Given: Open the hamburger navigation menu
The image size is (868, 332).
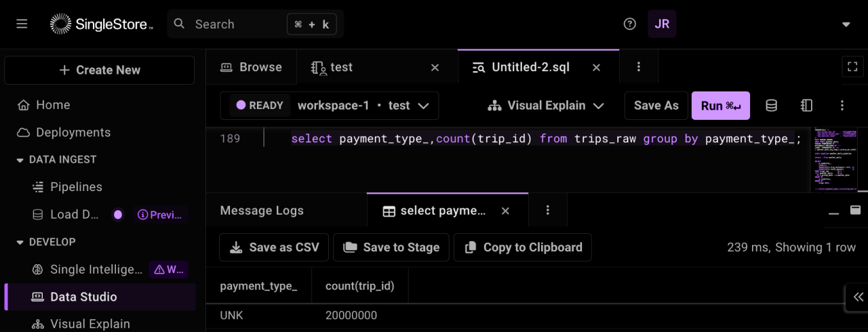Looking at the screenshot, I should point(22,24).
